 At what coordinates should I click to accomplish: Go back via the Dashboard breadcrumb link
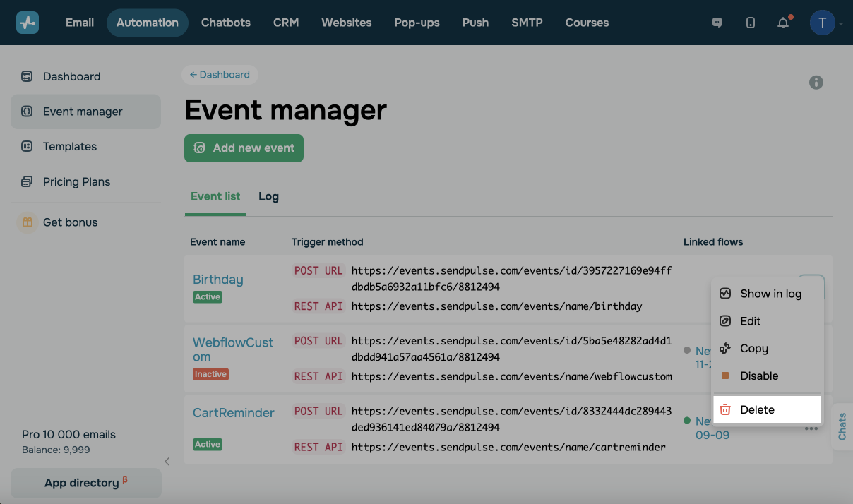[220, 74]
